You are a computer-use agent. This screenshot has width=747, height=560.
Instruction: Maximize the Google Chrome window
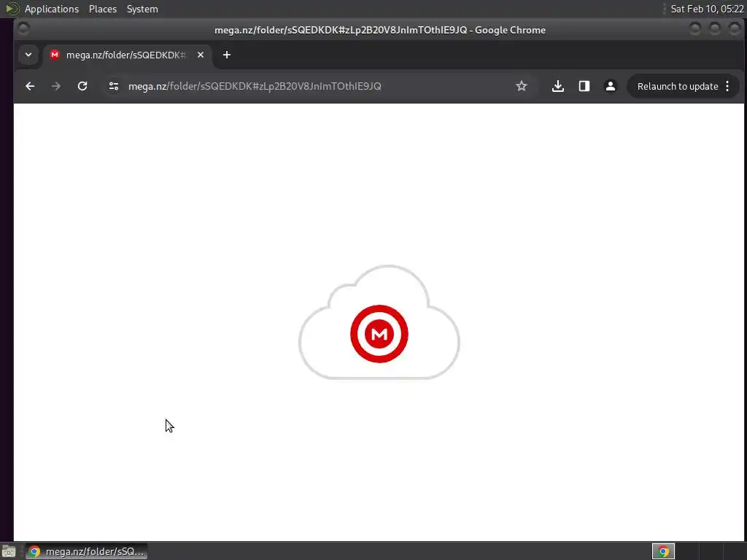pyautogui.click(x=715, y=29)
